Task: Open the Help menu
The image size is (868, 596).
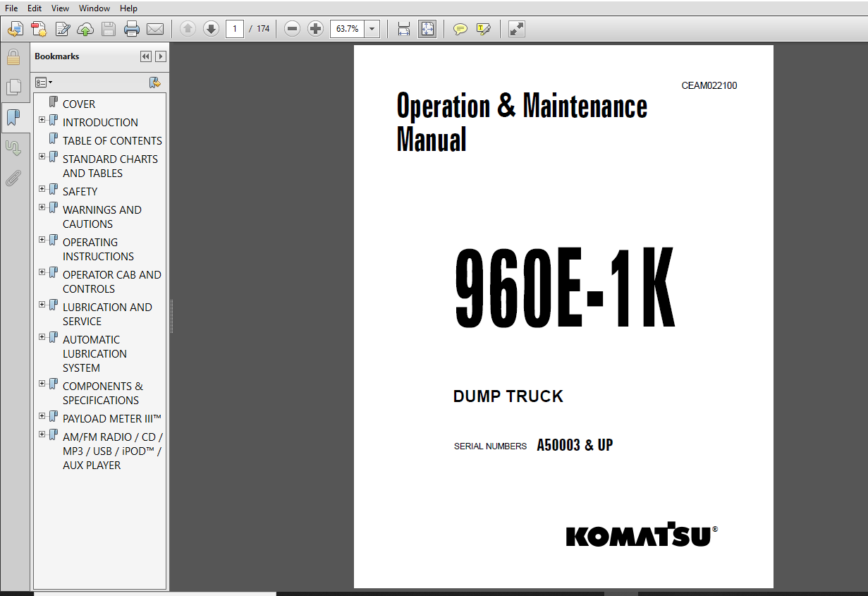Action: (x=128, y=8)
